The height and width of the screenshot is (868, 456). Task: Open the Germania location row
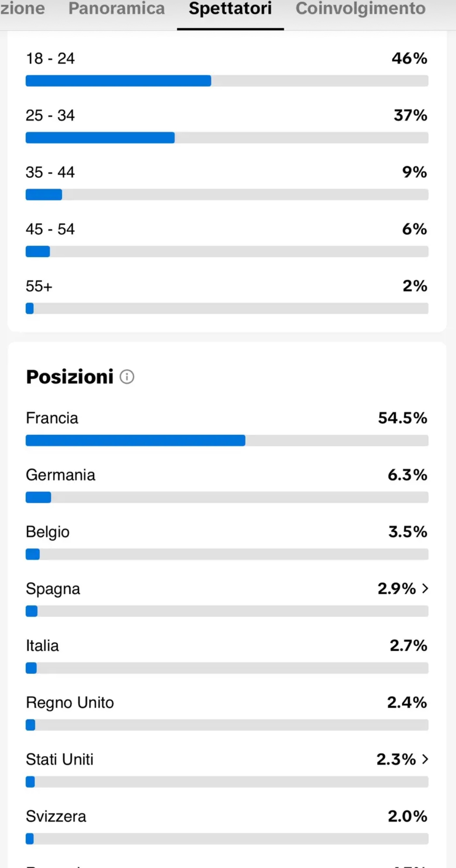pyautogui.click(x=227, y=485)
